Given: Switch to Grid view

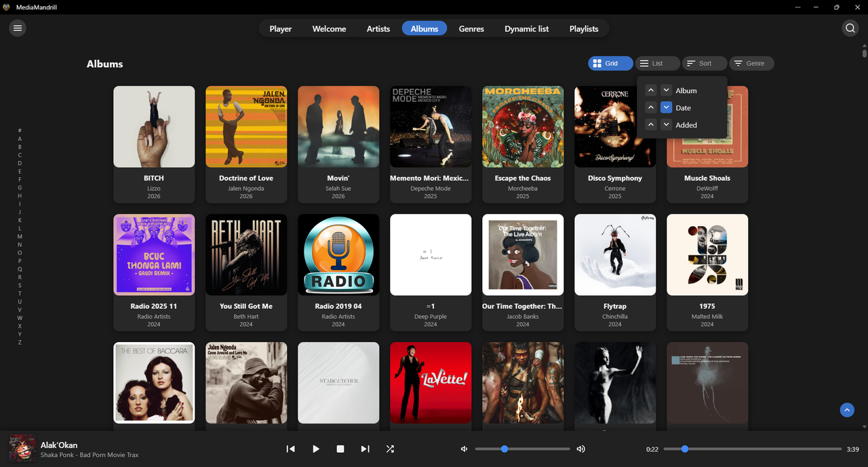Looking at the screenshot, I should pos(610,63).
